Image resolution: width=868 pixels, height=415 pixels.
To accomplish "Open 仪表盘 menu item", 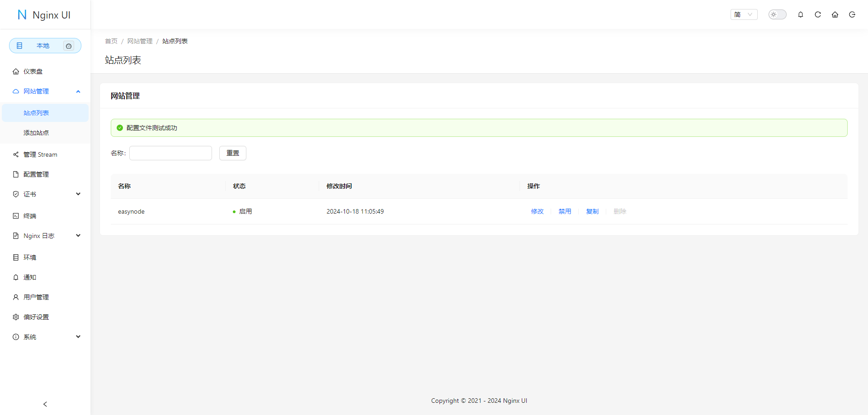I will [45, 71].
